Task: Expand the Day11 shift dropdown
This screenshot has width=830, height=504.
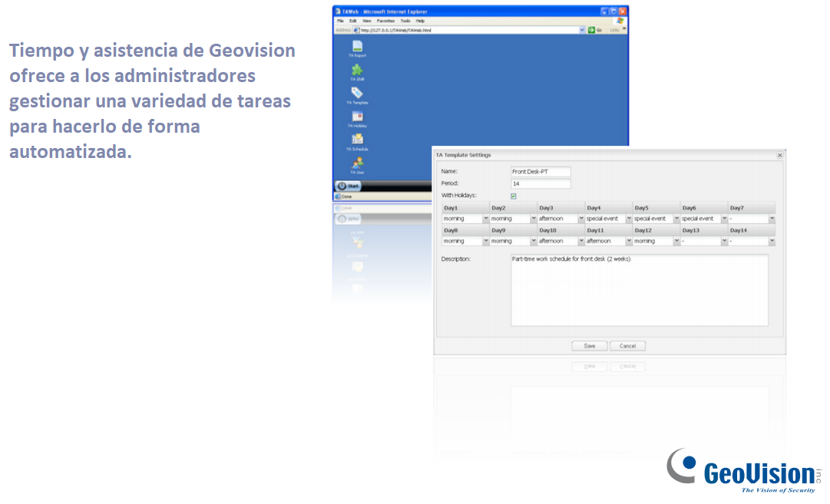Action: pos(629,241)
